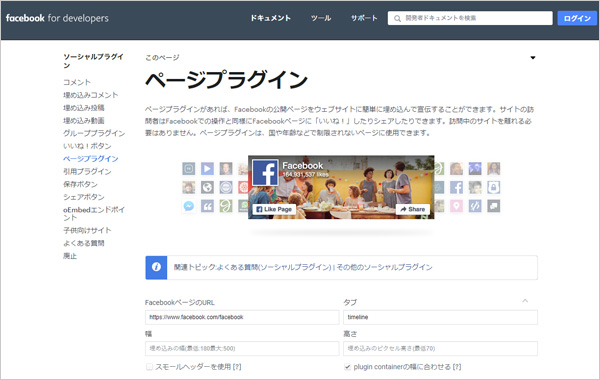
Task: Click the blue play icon tile
Action: point(207,168)
